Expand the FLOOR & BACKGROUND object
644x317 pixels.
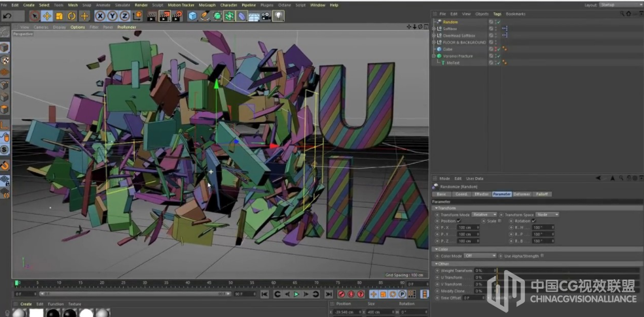pos(434,42)
